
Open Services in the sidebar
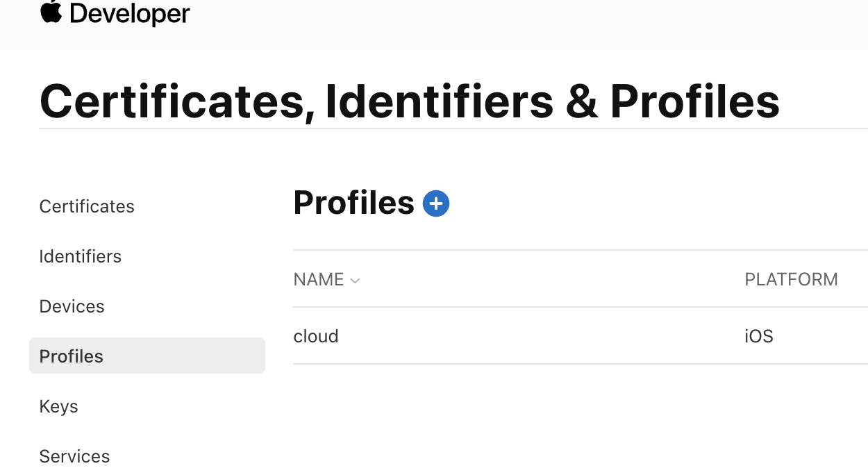(x=74, y=456)
